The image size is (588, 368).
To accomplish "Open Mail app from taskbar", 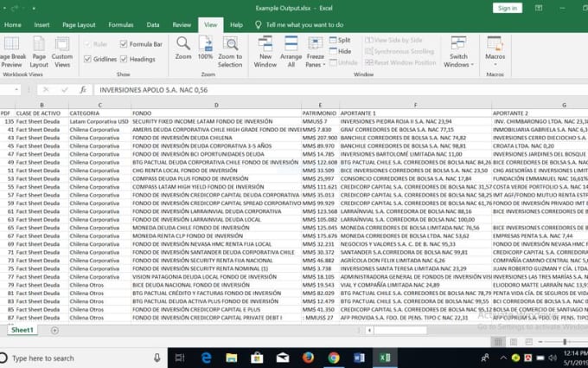I will coord(283,358).
